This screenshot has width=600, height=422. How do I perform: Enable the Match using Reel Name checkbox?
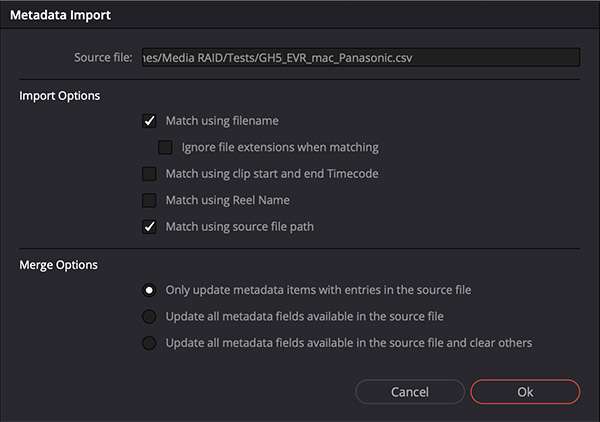click(x=149, y=200)
